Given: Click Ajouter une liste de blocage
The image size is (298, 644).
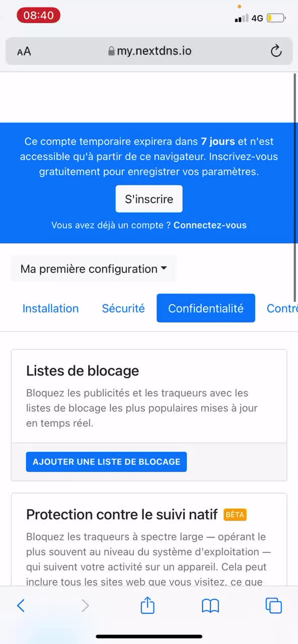Looking at the screenshot, I should [x=106, y=462].
